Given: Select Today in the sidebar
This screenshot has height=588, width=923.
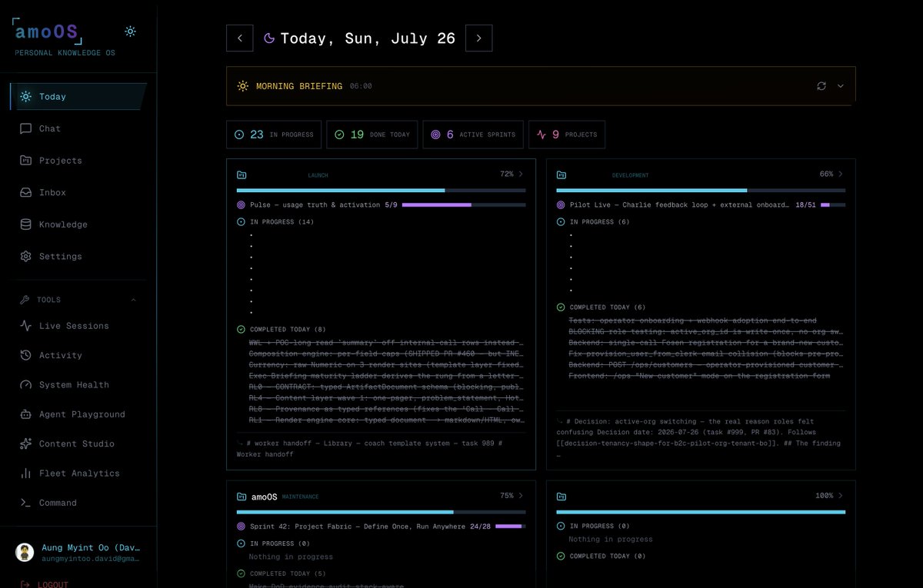Looking at the screenshot, I should [78, 97].
